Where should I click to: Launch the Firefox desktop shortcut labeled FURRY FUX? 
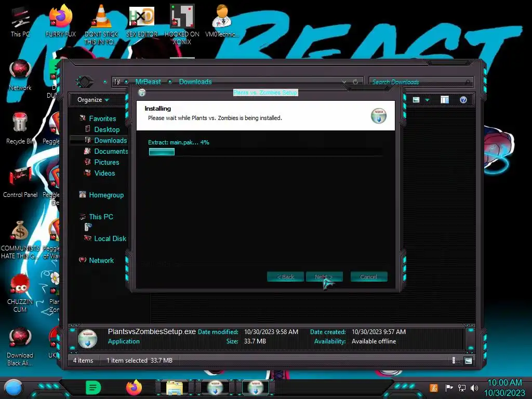61,20
